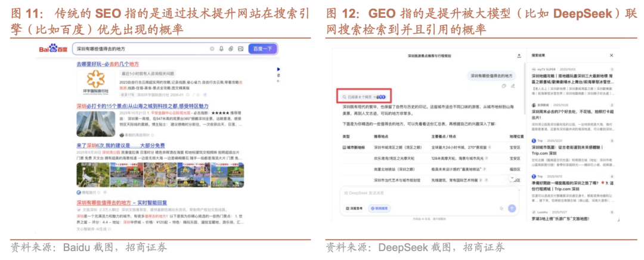Close the 搜索结果 side panel
Screen dimensions: 644x260
pos(610,55)
